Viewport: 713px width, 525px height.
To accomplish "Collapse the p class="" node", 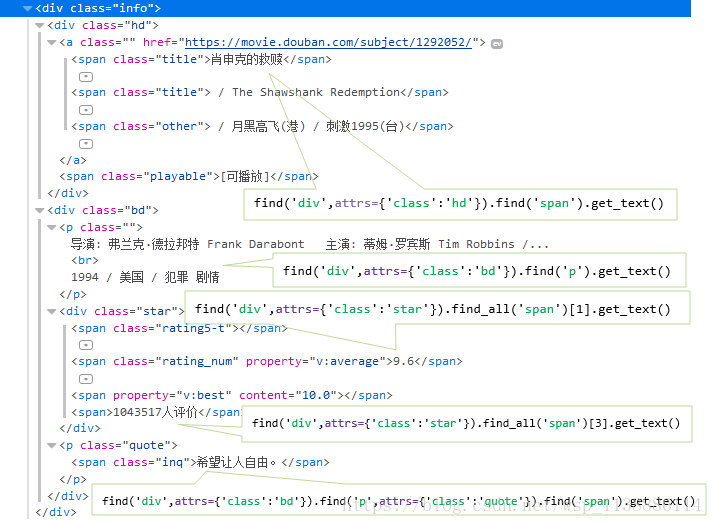I will [51, 227].
